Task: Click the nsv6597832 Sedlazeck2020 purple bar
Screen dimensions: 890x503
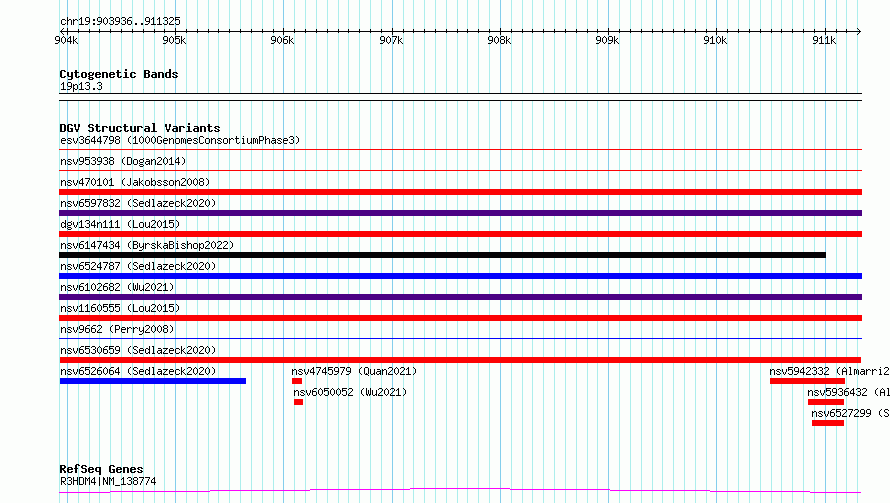Action: 460,213
